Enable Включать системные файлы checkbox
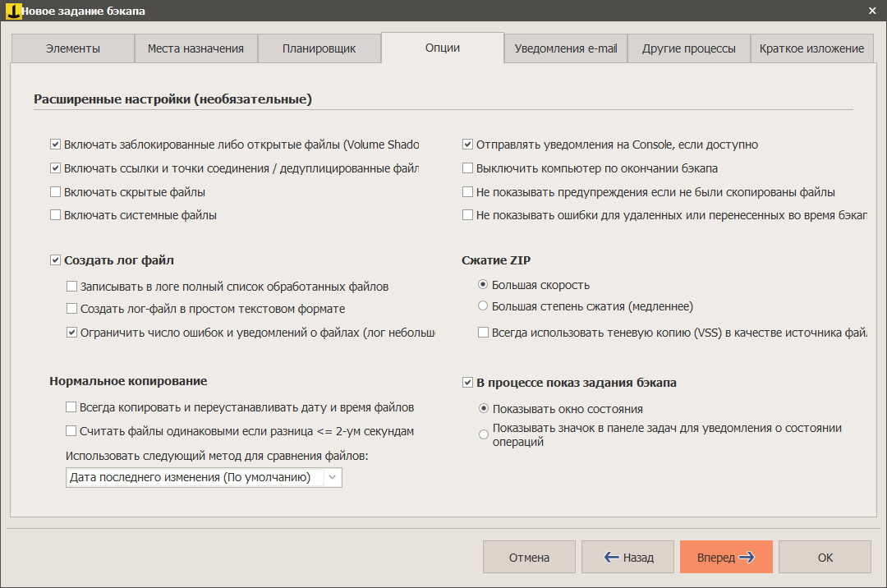The width and height of the screenshot is (887, 588). click(56, 215)
